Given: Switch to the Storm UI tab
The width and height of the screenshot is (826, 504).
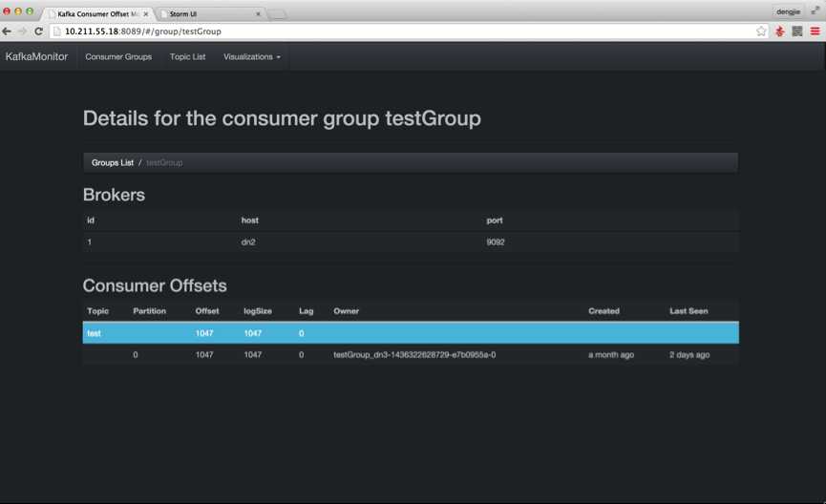Looking at the screenshot, I should click(211, 14).
